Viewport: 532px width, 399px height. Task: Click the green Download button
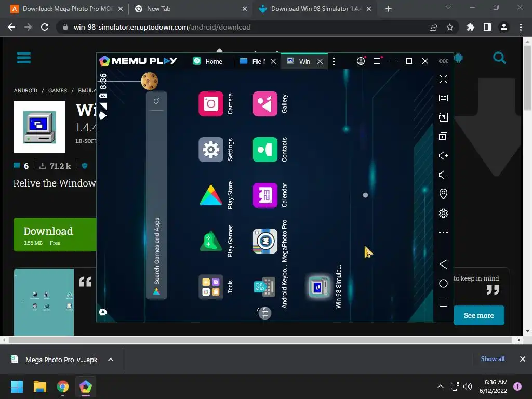coord(55,235)
